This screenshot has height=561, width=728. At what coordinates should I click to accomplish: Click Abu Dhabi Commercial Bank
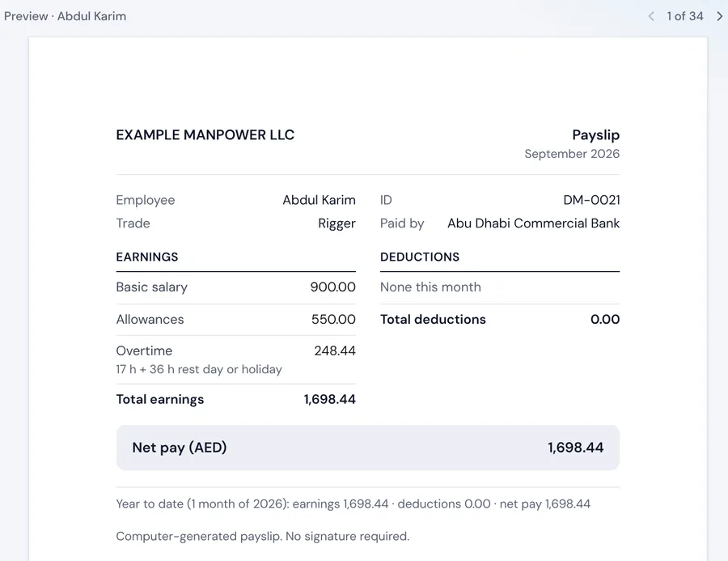coord(534,223)
